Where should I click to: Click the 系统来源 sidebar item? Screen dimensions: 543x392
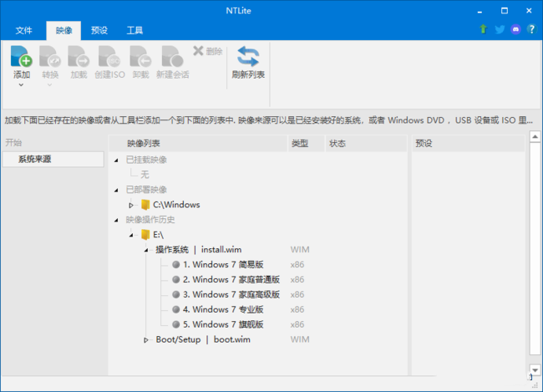tap(35, 159)
